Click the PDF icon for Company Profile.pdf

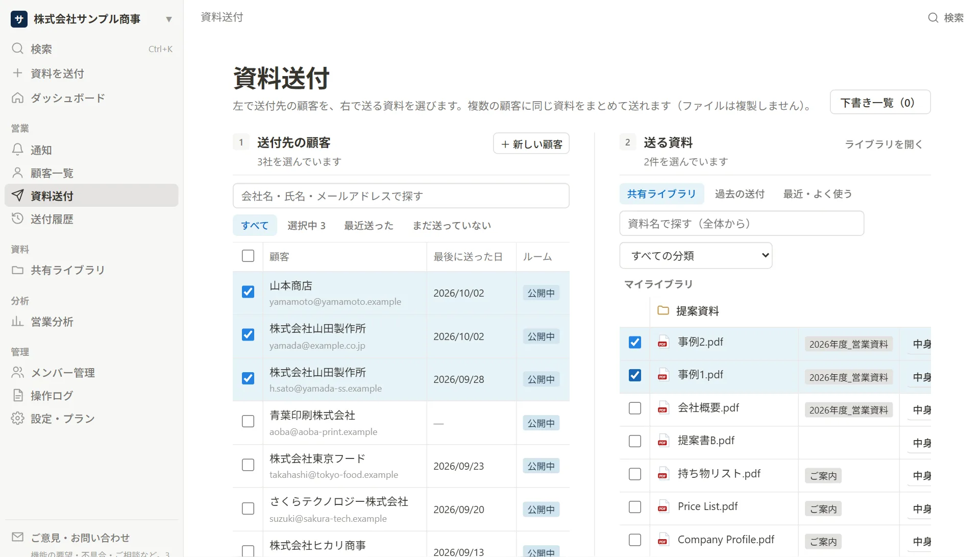[x=663, y=539]
